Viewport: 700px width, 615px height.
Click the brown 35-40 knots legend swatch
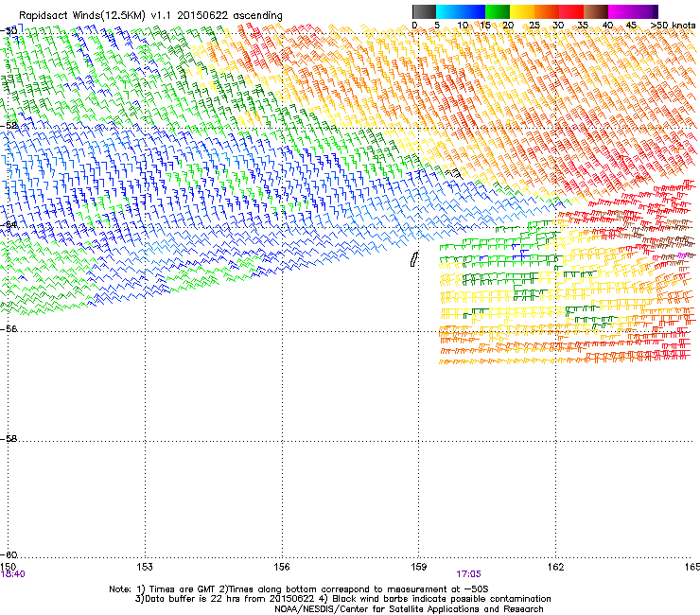pos(596,11)
